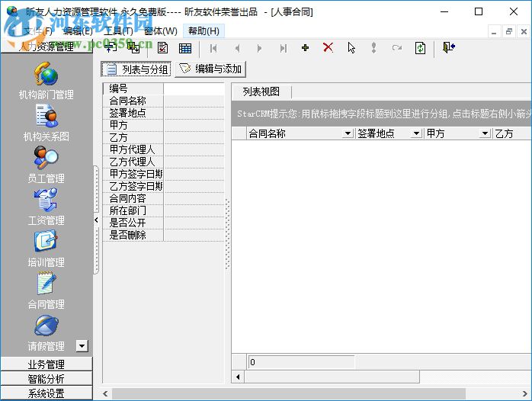The image size is (532, 401).
Task: Open the 窗体(W) menu
Action: click(161, 31)
